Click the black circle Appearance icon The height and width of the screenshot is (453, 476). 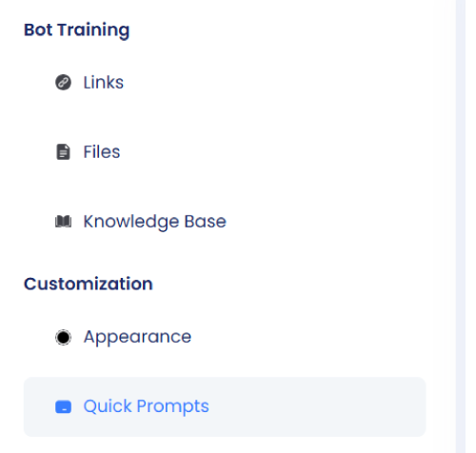(63, 337)
